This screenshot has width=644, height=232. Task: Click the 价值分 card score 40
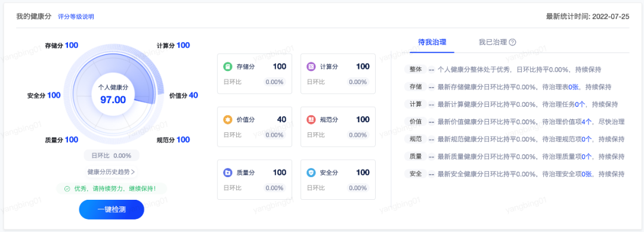[281, 119]
